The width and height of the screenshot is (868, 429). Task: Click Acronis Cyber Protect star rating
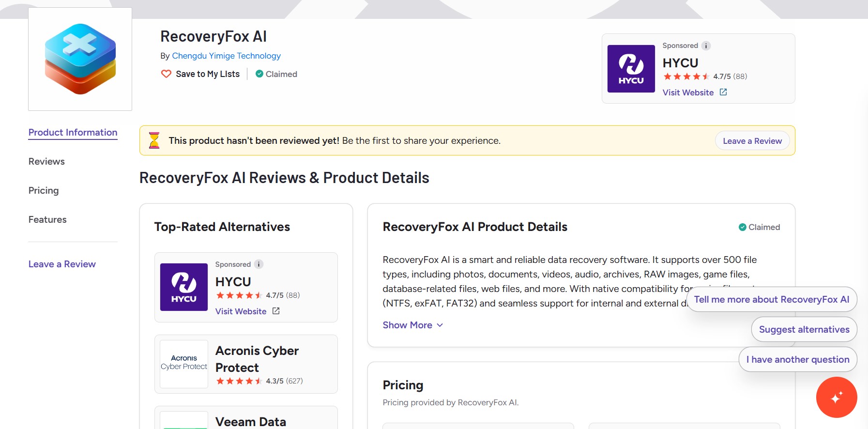pos(239,381)
